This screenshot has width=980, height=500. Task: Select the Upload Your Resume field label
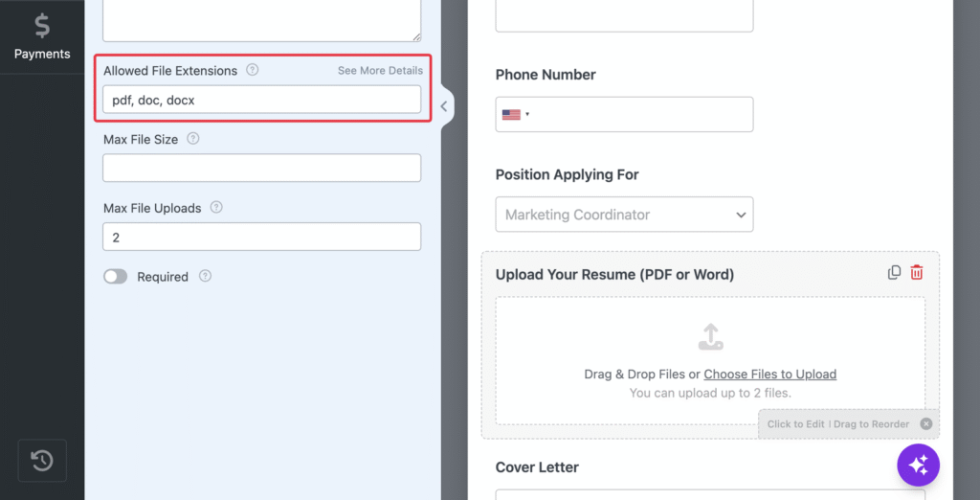tap(614, 275)
